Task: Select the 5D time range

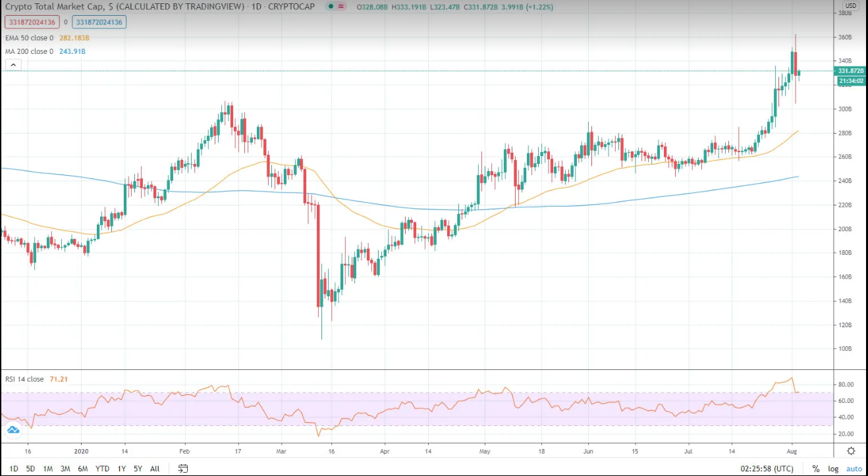Action: pos(30,469)
